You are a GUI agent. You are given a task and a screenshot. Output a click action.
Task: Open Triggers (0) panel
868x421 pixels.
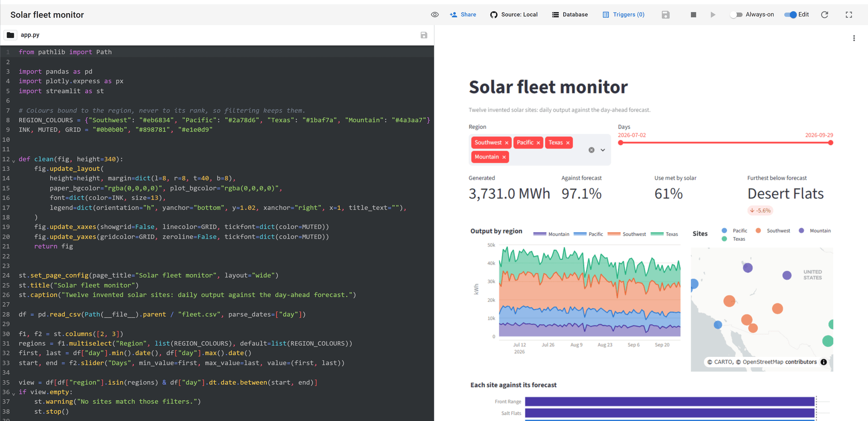coord(623,14)
